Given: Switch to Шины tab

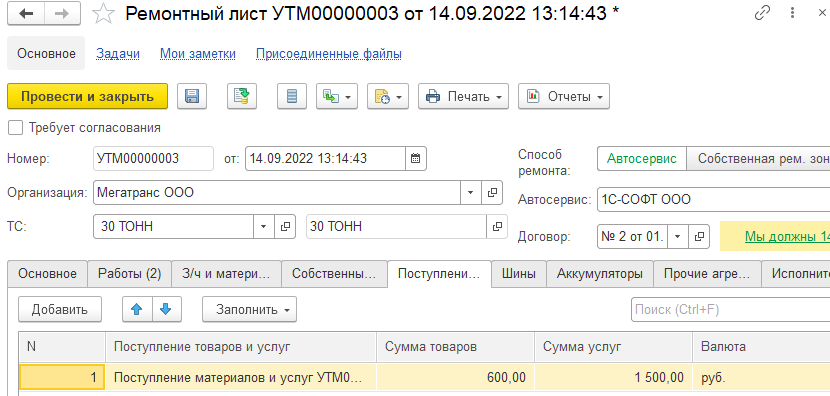Looking at the screenshot, I should pyautogui.click(x=519, y=274).
